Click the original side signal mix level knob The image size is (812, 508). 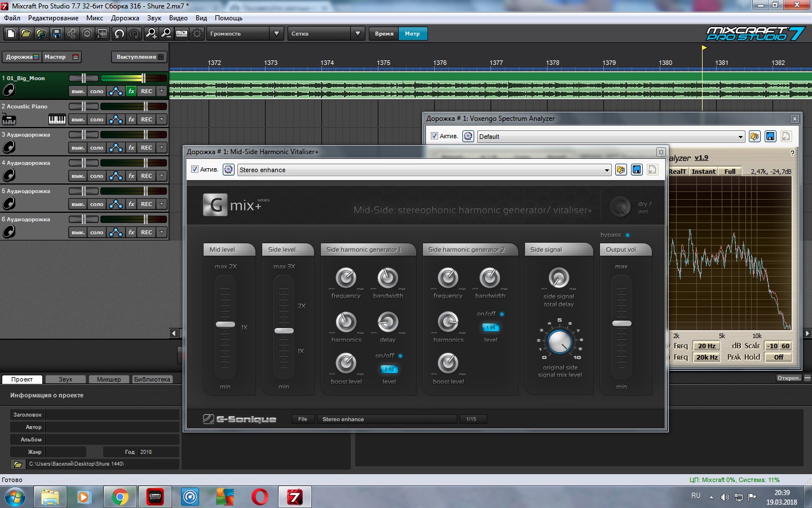[559, 341]
